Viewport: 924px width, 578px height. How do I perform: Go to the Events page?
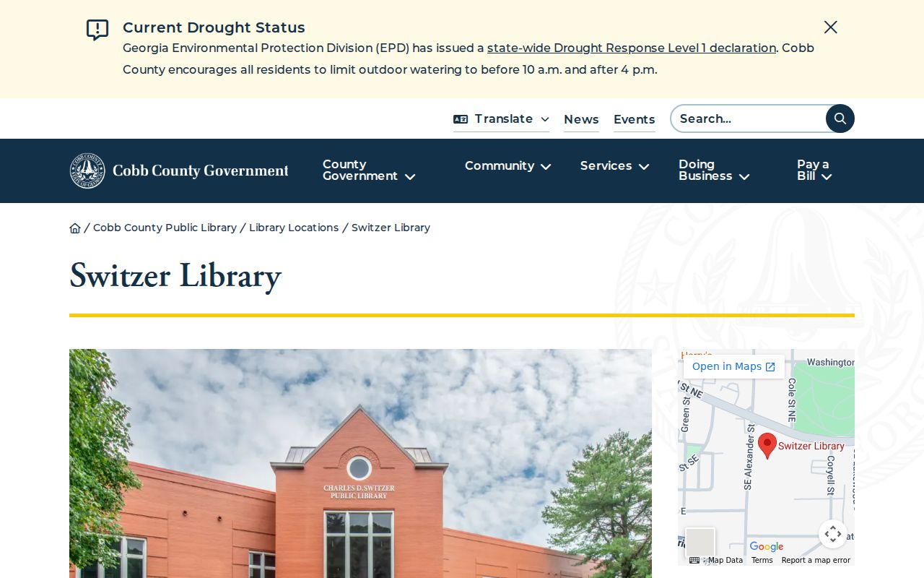635,119
